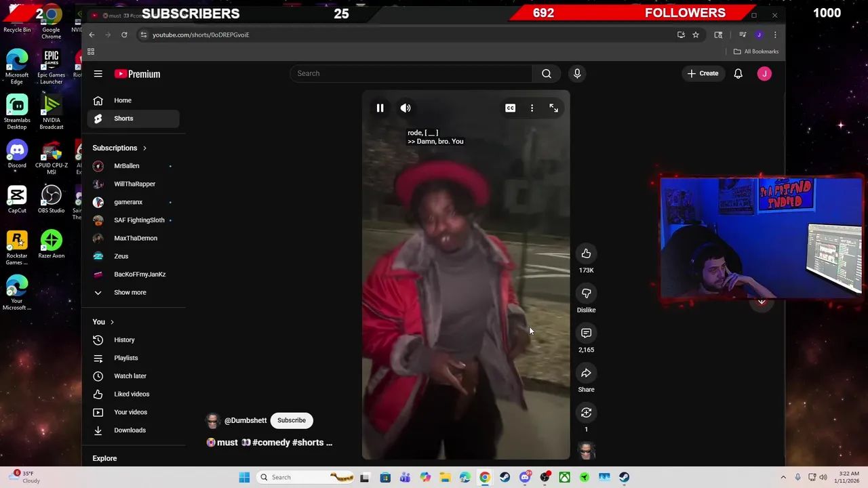Screen dimensions: 868x488
Task: Open the weather widget showing 35°F
Action: (25, 477)
